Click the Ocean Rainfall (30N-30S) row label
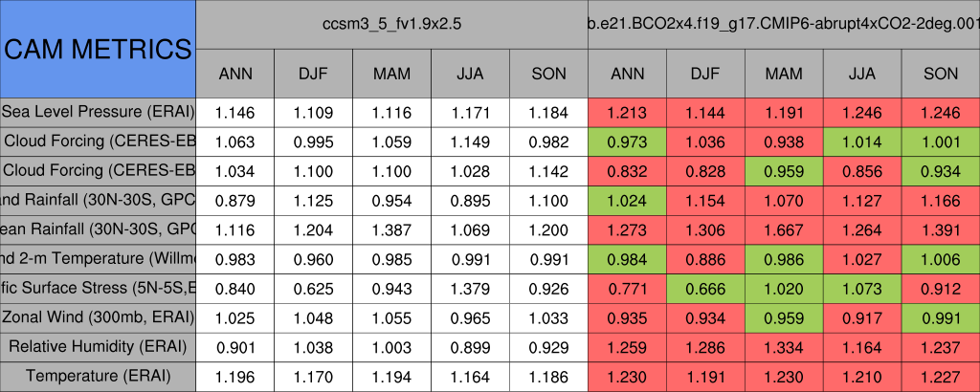980x392 pixels. 98,229
